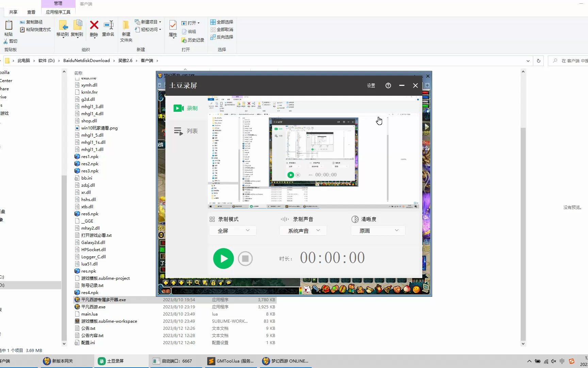Click 反向选择 in the ribbon
This screenshot has width=588, height=368.
click(222, 37)
